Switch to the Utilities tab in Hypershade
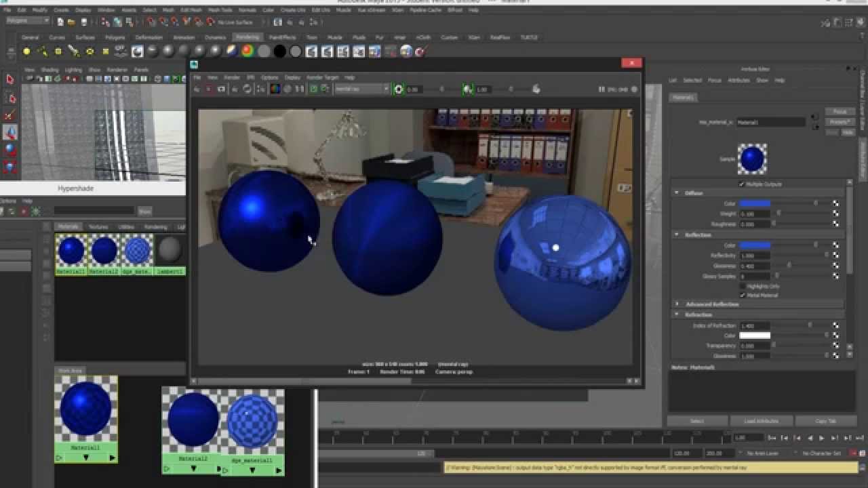Viewport: 868px width, 488px height. click(126, 226)
